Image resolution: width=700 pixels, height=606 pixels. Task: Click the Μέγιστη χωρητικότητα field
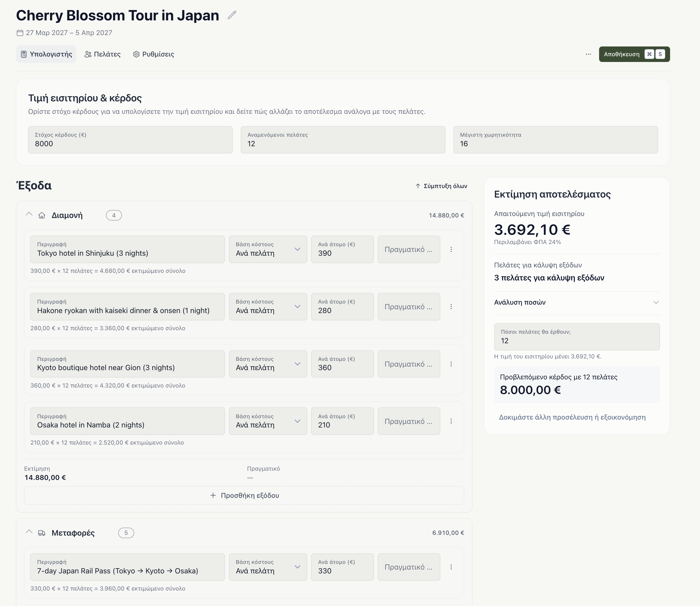click(x=556, y=140)
